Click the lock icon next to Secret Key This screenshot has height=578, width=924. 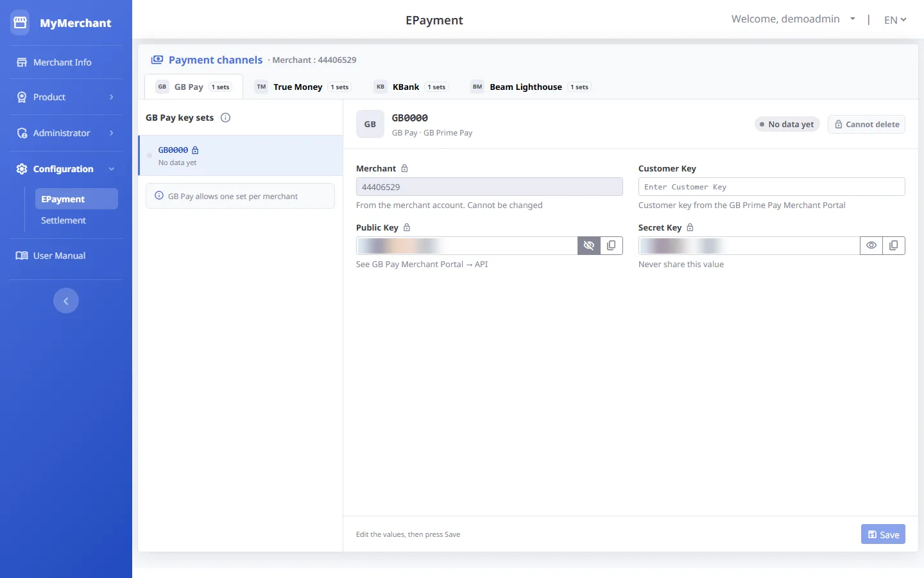coord(690,227)
